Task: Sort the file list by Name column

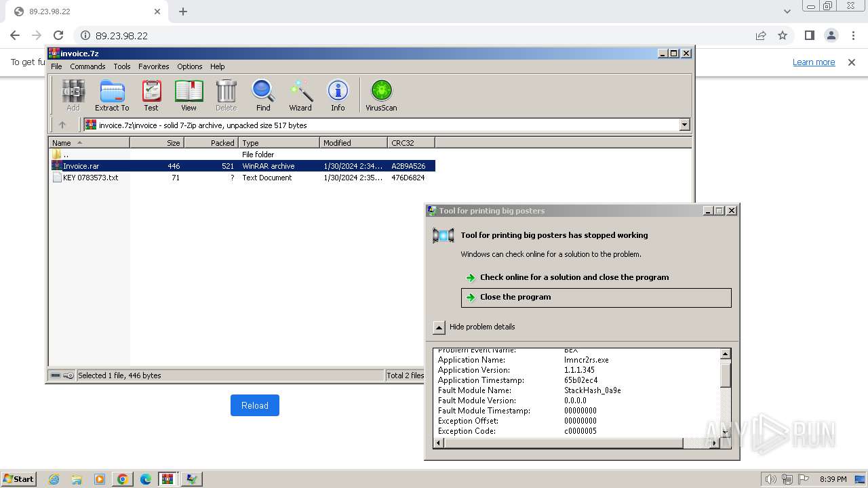Action: [89, 142]
